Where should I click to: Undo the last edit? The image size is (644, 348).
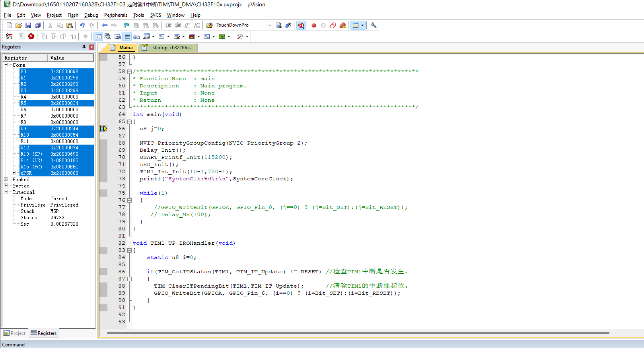[82, 25]
